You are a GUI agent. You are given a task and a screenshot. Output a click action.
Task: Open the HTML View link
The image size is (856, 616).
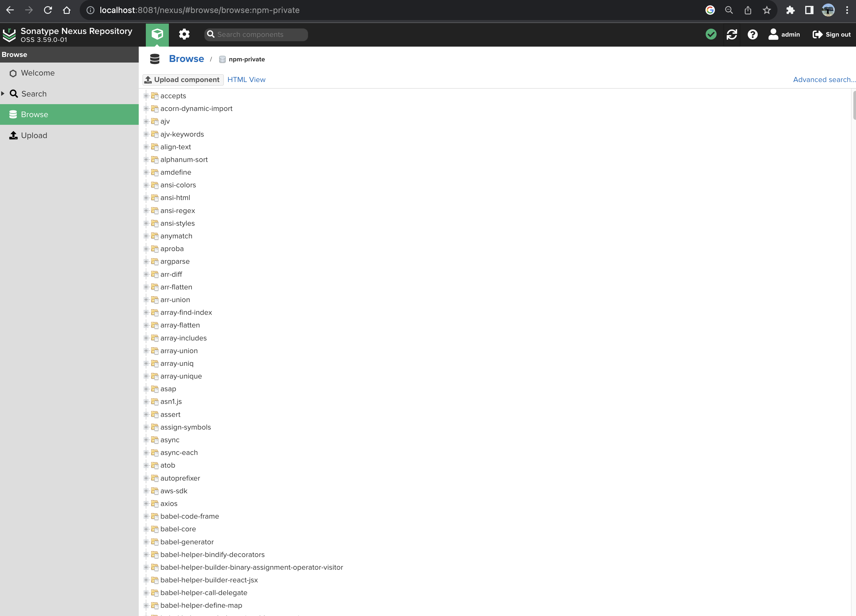click(x=246, y=80)
